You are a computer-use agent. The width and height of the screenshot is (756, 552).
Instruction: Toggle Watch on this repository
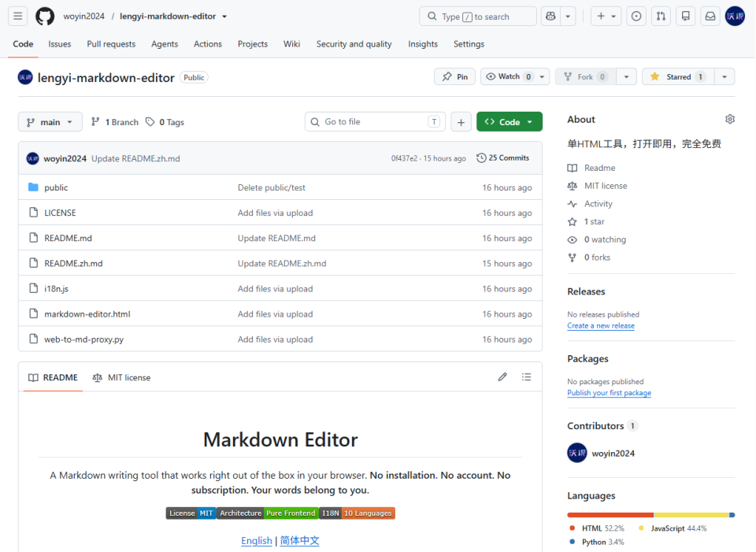pos(510,76)
